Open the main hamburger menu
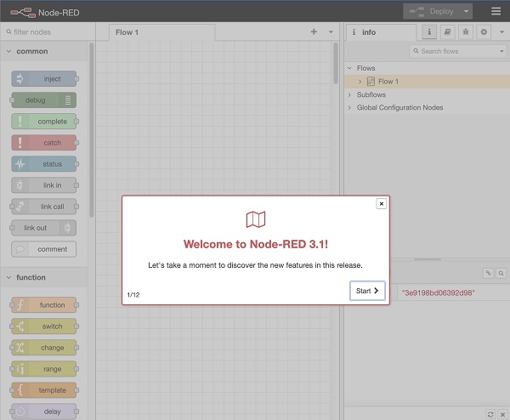The image size is (510, 420). [x=496, y=11]
